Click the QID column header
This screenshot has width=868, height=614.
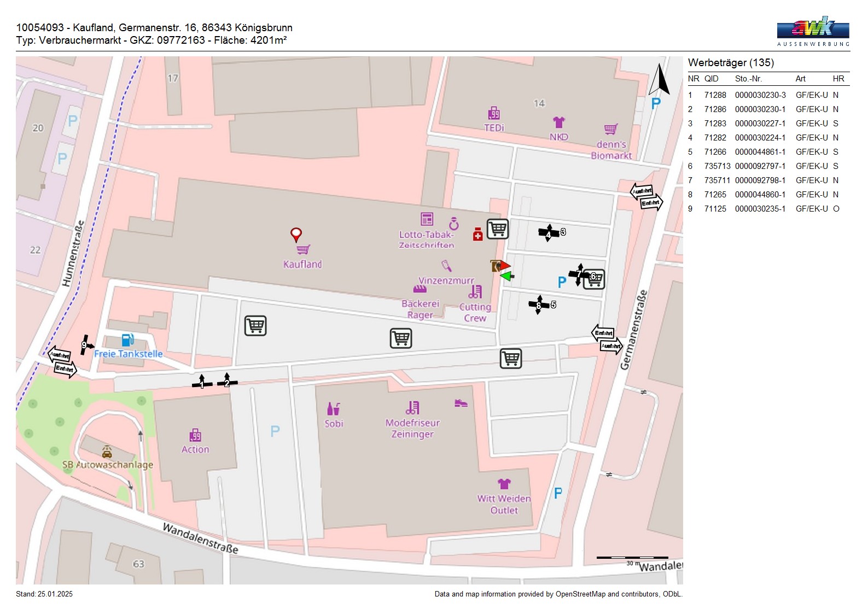[711, 79]
